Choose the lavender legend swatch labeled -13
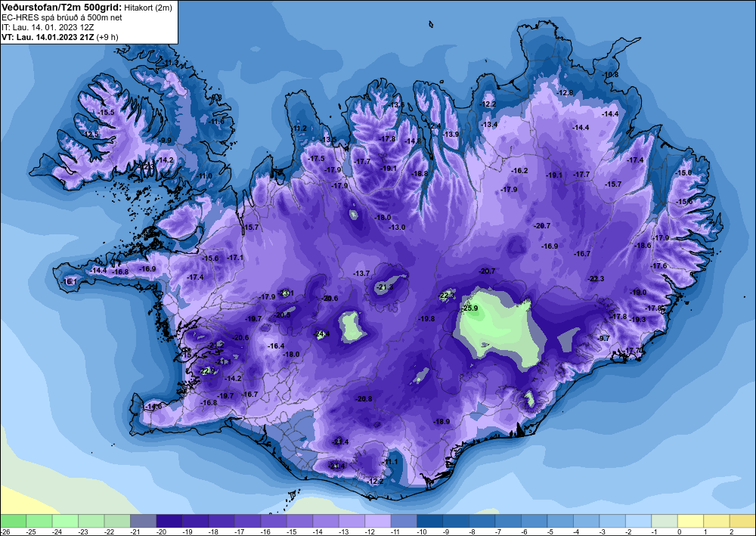This screenshot has width=756, height=536. 352,521
